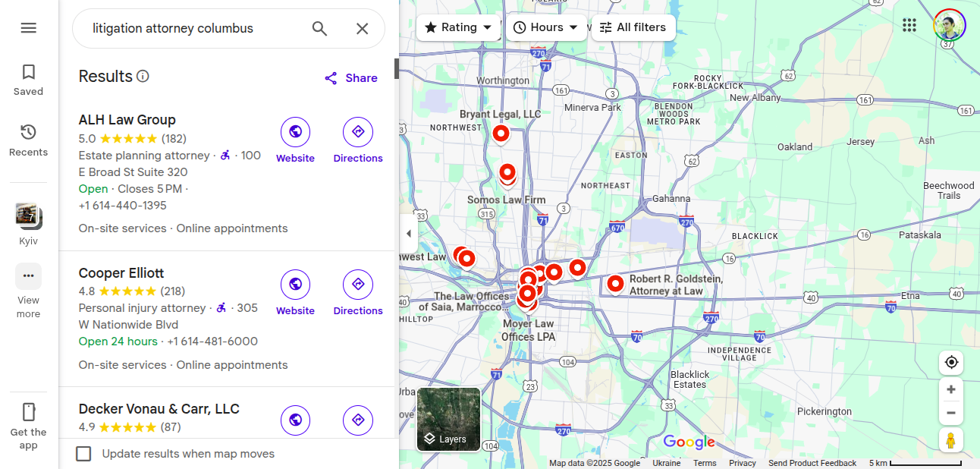980x469 pixels.
Task: Click Somos Law Firm map pin
Action: click(507, 173)
